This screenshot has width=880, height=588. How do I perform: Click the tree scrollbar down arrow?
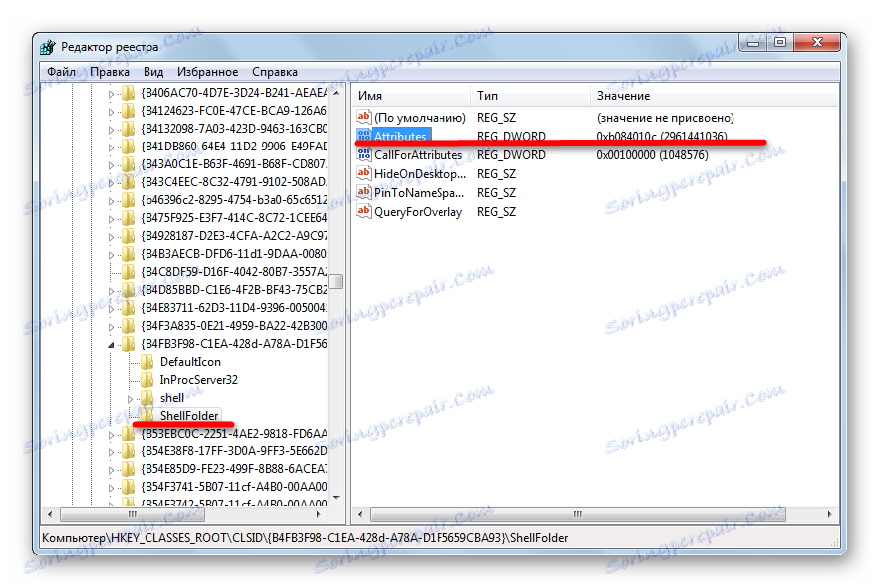(x=336, y=497)
